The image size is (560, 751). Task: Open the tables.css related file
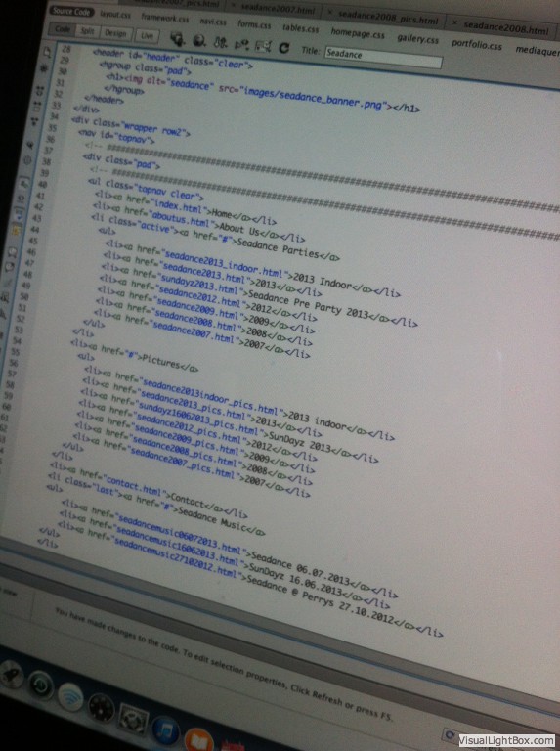tap(300, 27)
